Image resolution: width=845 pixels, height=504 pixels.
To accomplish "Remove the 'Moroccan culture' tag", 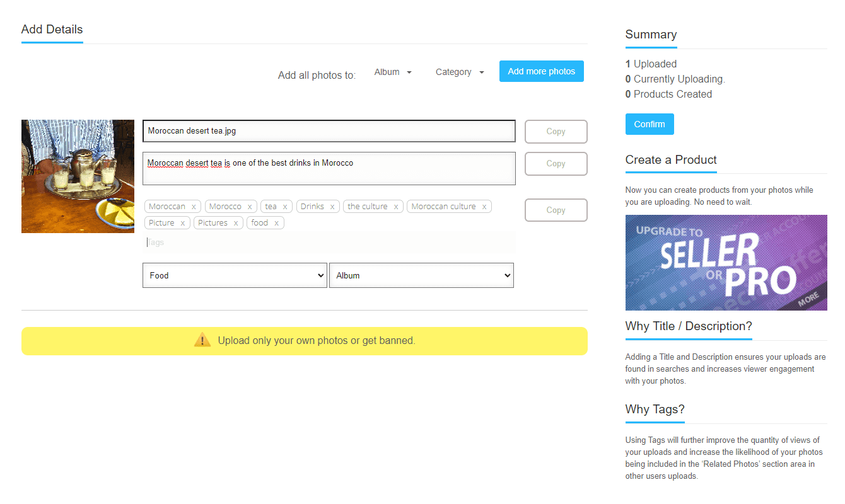I will (484, 207).
